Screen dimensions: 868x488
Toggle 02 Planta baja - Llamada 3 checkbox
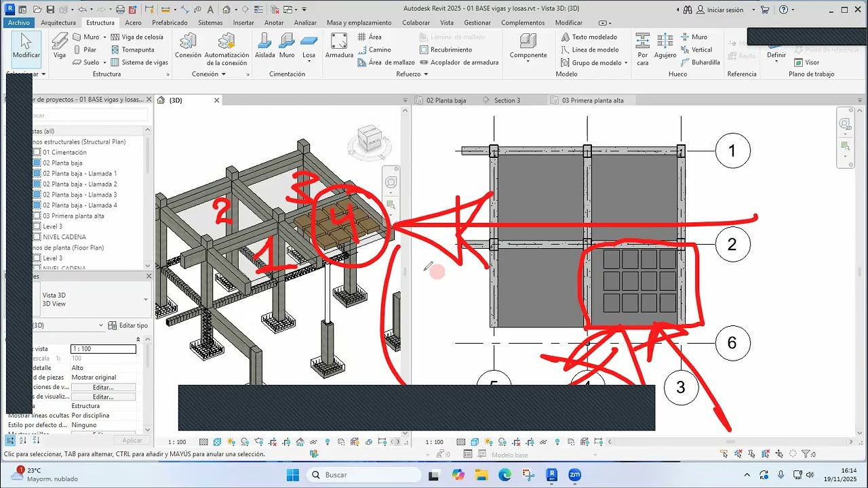tap(37, 195)
